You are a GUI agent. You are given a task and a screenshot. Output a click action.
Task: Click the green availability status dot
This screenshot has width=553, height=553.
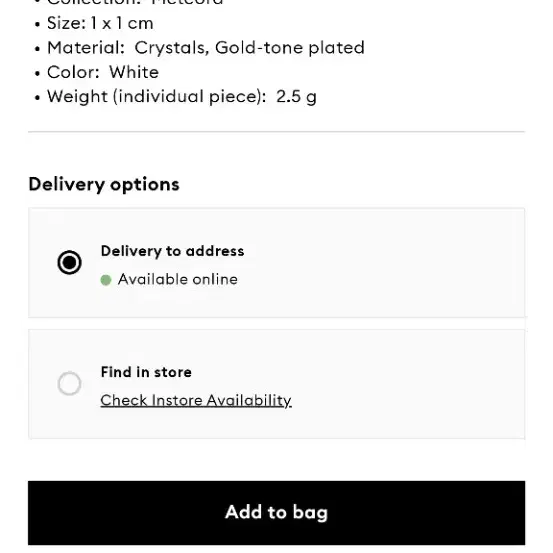pos(106,280)
